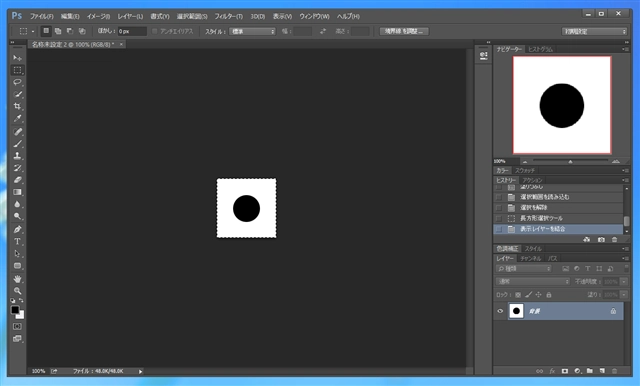Select the Crop tool
The image size is (640, 386).
(x=17, y=106)
